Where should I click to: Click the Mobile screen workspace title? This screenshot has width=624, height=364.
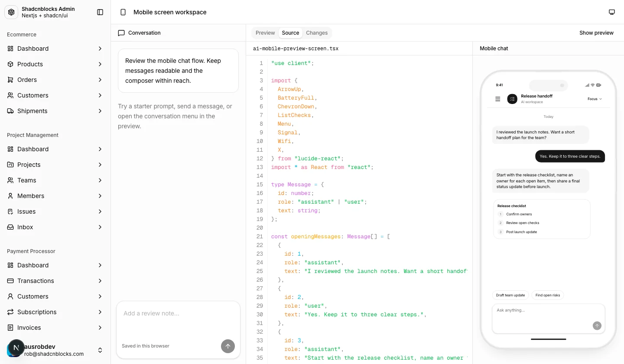click(x=170, y=12)
